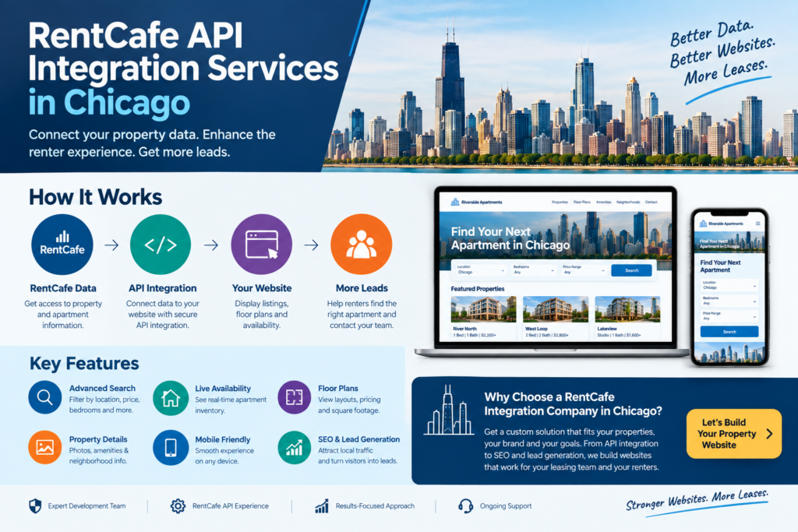Viewport: 798px width, 532px height.
Task: Open the Bedrooms dropdown on laptop mockup
Action: point(533,270)
